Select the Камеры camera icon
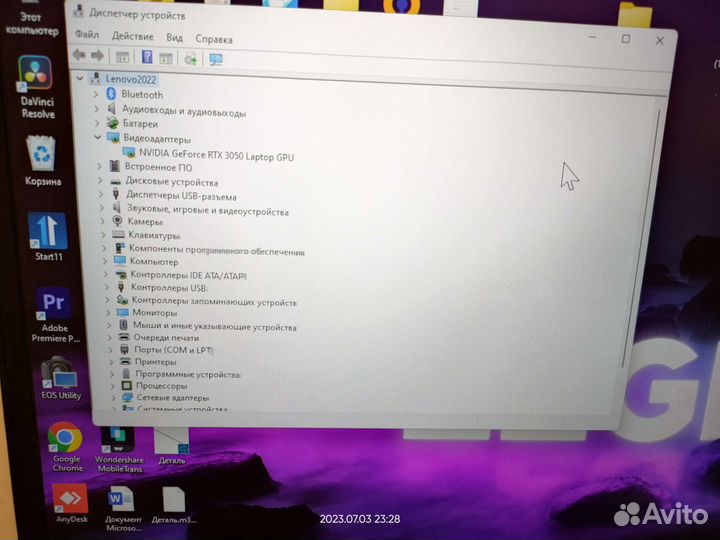The image size is (720, 540). click(118, 221)
